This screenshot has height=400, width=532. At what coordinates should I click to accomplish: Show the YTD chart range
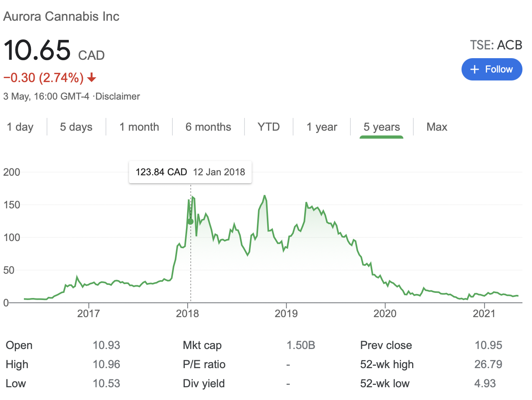[268, 127]
